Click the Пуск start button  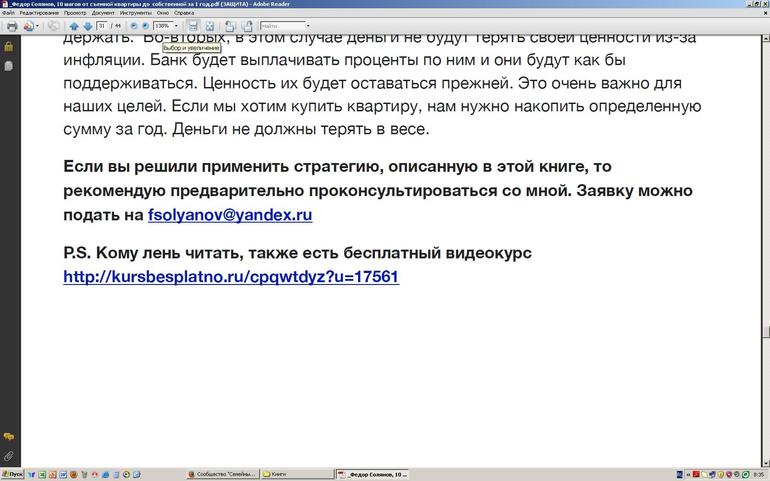(x=12, y=474)
